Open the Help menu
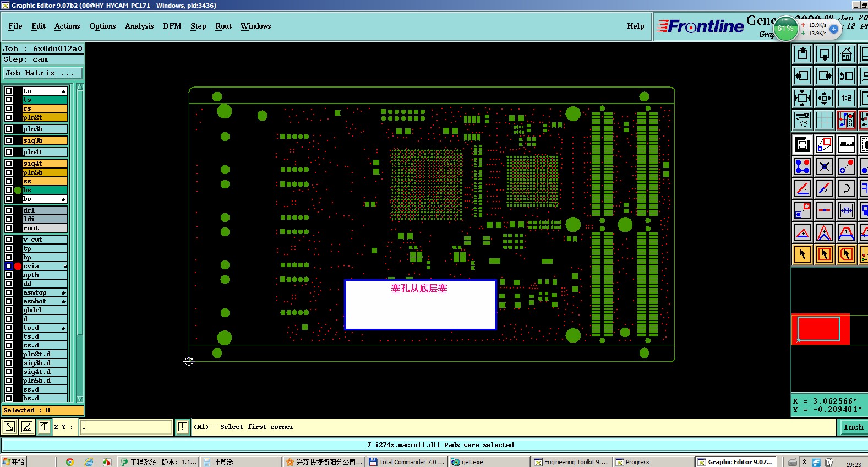The width and height of the screenshot is (868, 467). pyautogui.click(x=636, y=26)
